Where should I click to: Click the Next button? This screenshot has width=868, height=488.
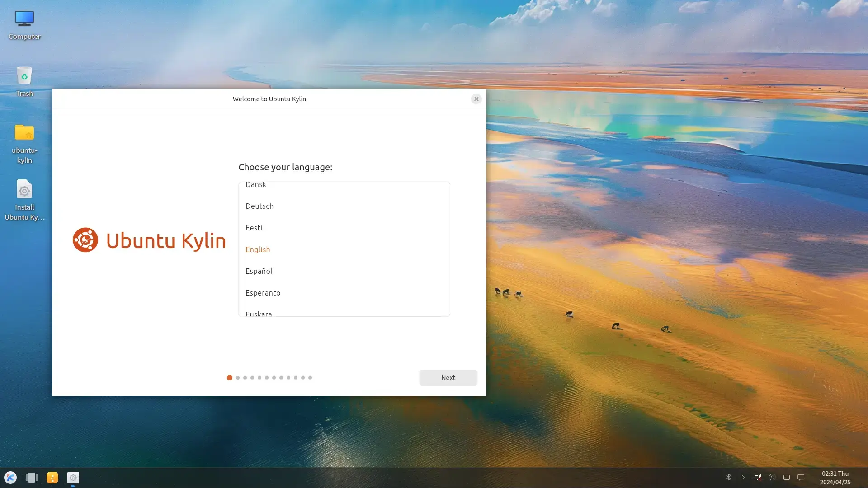tap(448, 378)
